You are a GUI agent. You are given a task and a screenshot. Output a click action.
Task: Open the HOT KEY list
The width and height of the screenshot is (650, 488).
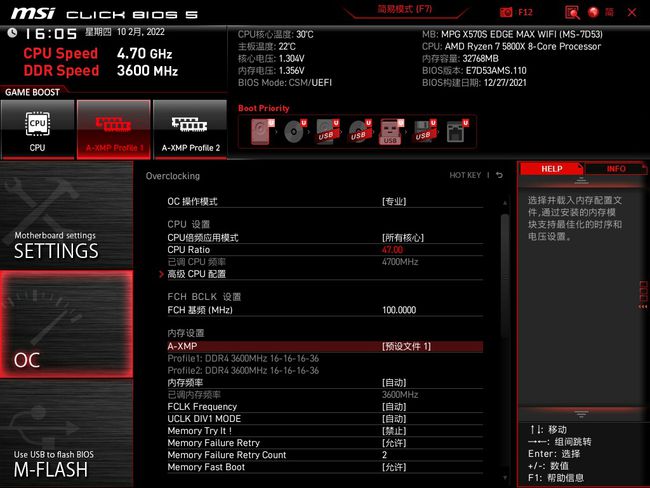tap(465, 175)
